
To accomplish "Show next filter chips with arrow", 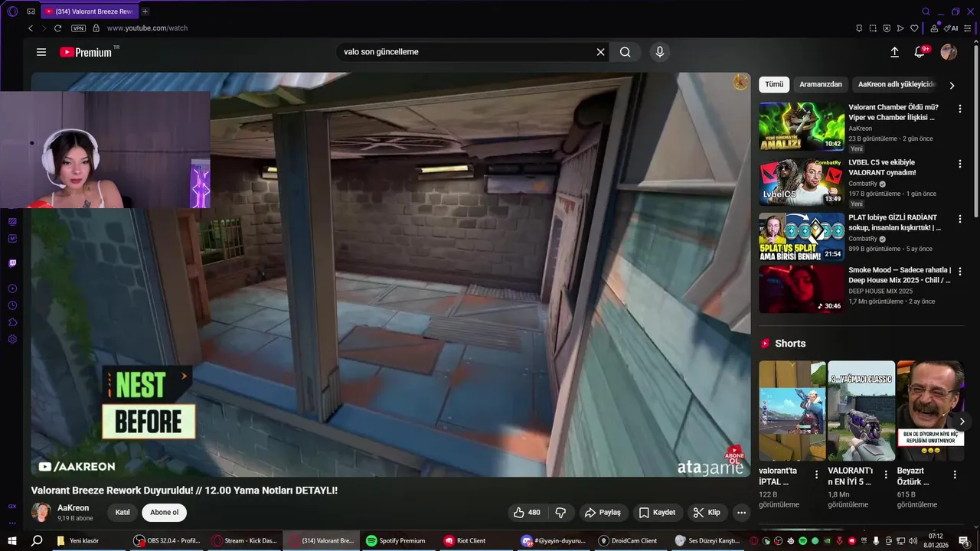I will (952, 85).
